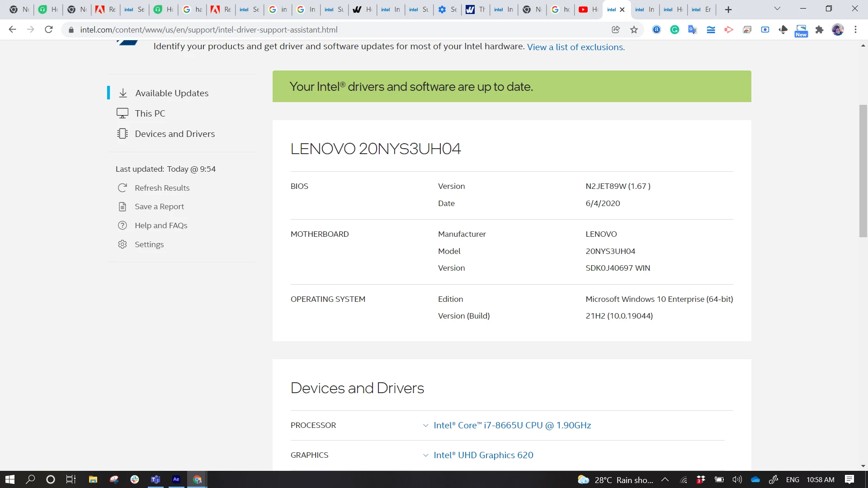Click the share page icon in address bar
Viewport: 868px width, 488px height.
[x=615, y=30]
